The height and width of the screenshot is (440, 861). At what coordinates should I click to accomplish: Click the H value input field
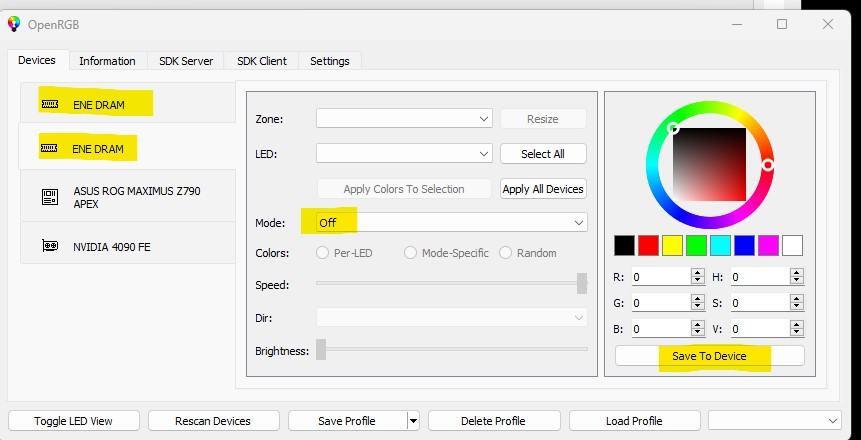pos(761,277)
